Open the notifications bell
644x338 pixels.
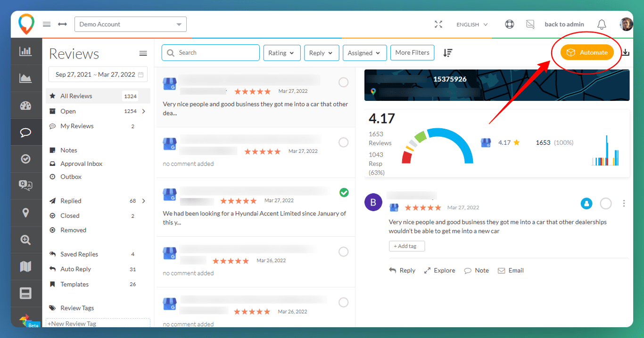pyautogui.click(x=602, y=25)
